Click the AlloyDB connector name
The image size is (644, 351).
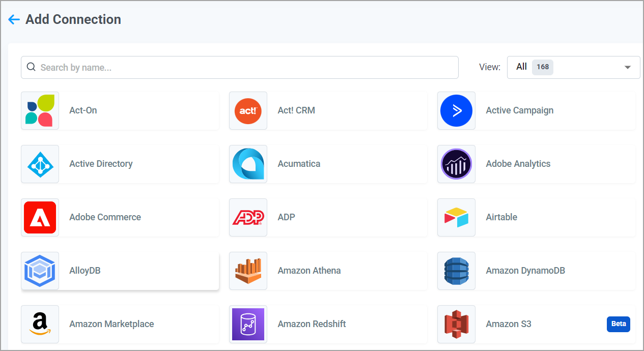pos(85,271)
